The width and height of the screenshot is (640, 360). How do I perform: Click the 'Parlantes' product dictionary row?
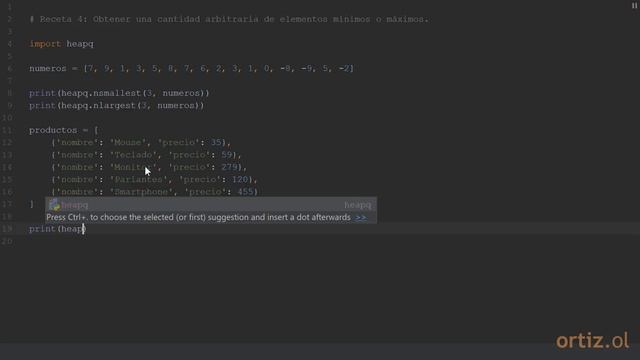coord(154,180)
